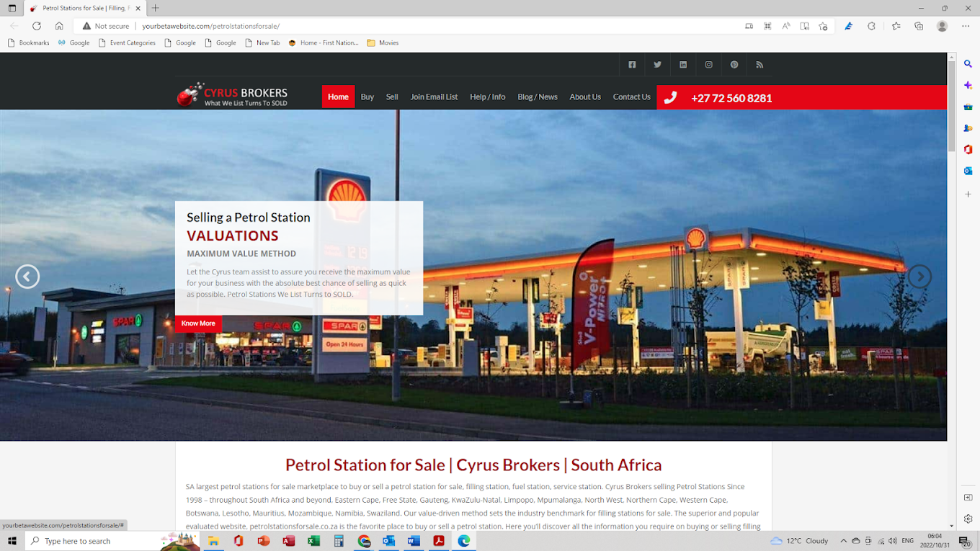Show hidden system tray icons
980x551 pixels.
point(844,541)
